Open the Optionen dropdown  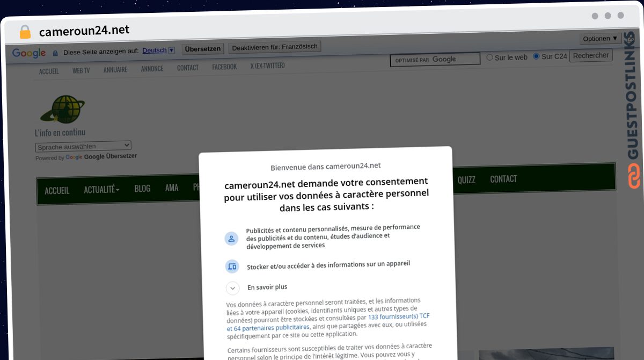(600, 39)
